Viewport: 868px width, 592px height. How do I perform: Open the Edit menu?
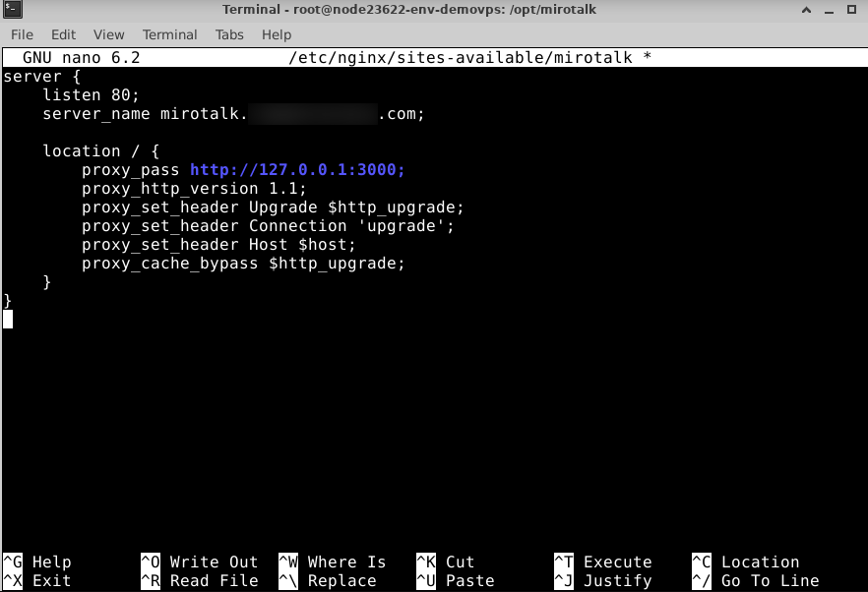point(64,34)
